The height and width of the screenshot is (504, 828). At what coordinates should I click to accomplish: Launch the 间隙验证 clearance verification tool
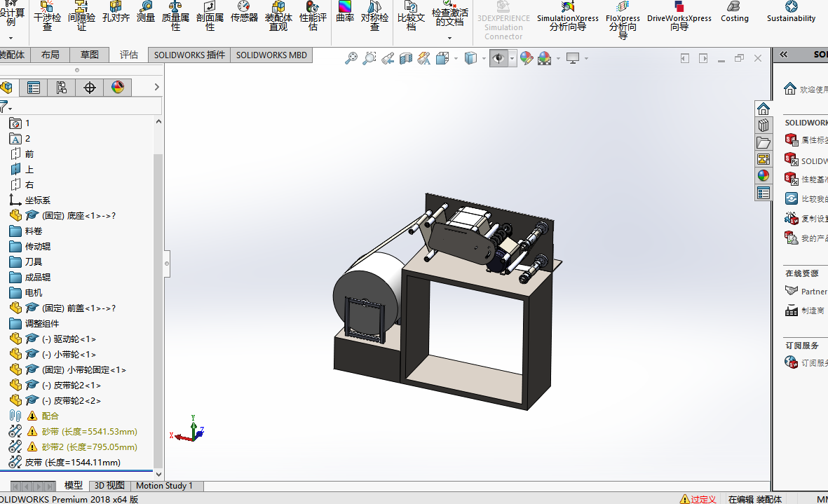(x=81, y=16)
